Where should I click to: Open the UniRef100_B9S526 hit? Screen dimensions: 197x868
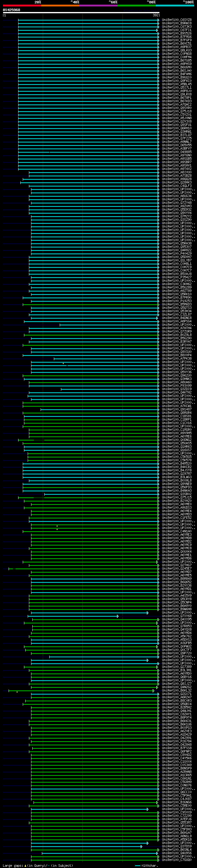pos(177,33)
